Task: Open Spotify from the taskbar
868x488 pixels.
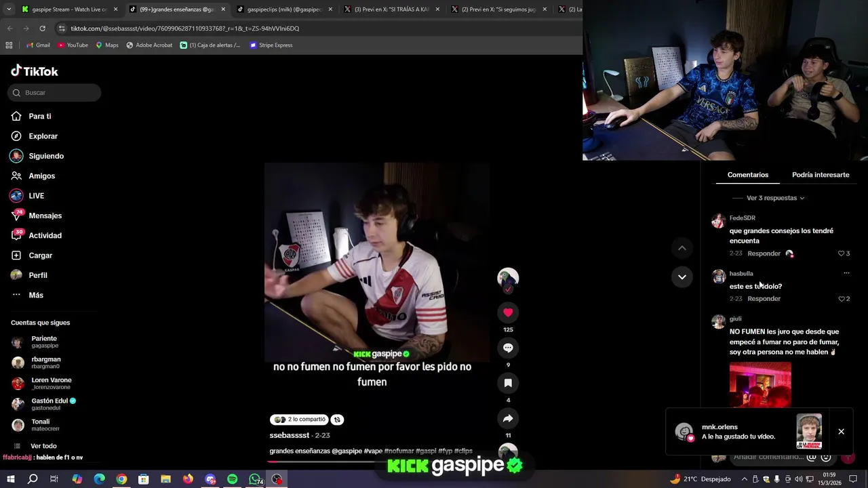Action: pos(232,479)
